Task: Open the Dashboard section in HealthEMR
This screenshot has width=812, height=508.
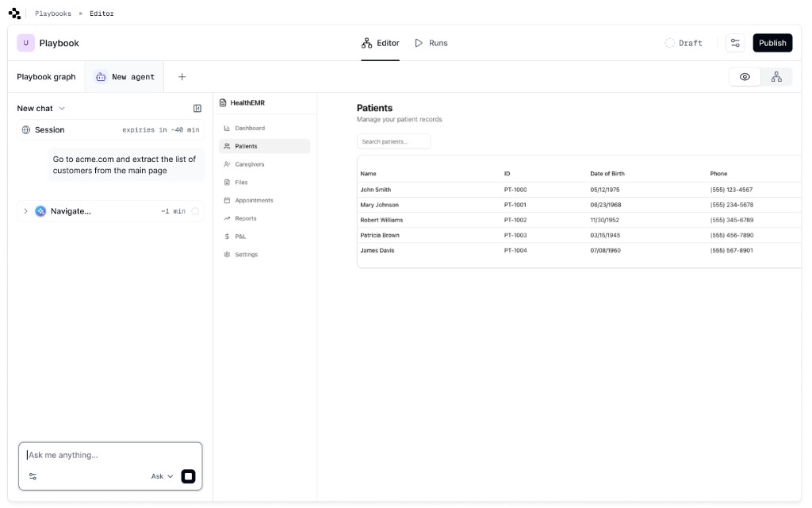Action: (x=247, y=128)
